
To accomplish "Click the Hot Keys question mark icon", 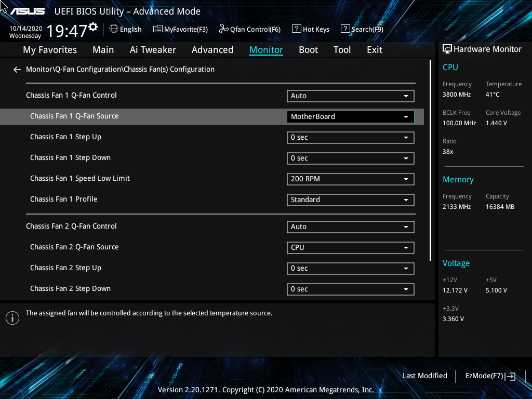I will point(296,29).
